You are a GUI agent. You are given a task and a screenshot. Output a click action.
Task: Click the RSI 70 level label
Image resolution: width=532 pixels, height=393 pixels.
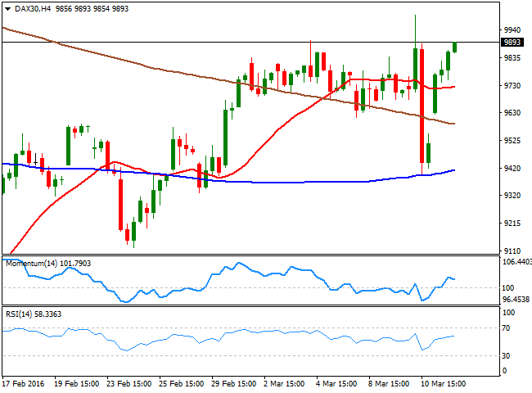tap(506, 327)
